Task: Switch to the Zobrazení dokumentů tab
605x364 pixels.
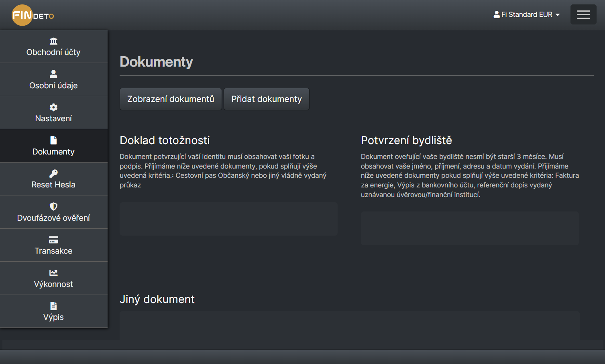Action: click(171, 99)
